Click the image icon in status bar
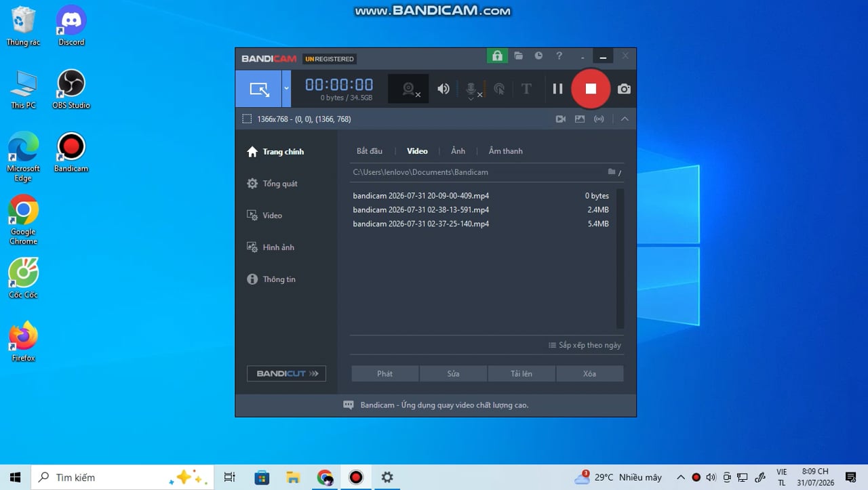 580,119
